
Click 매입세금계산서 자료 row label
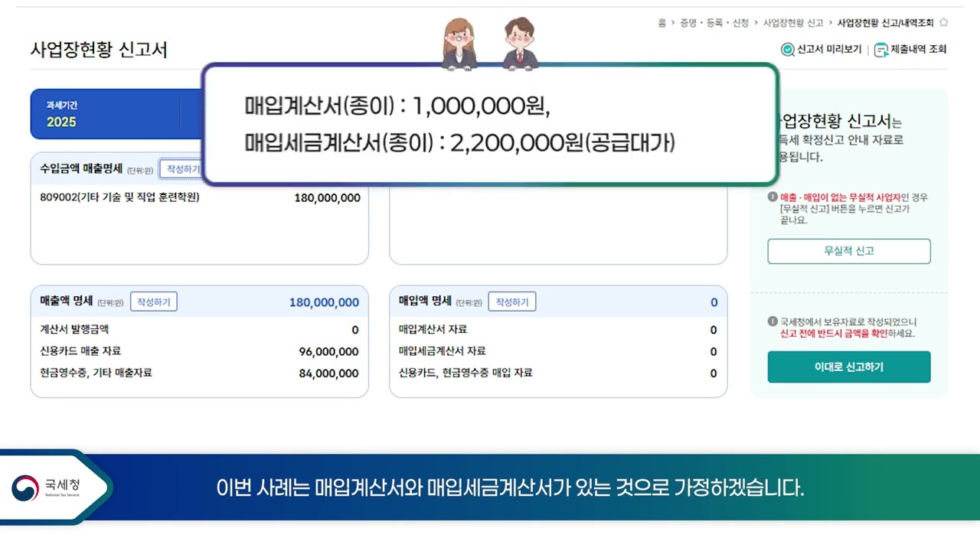click(442, 351)
